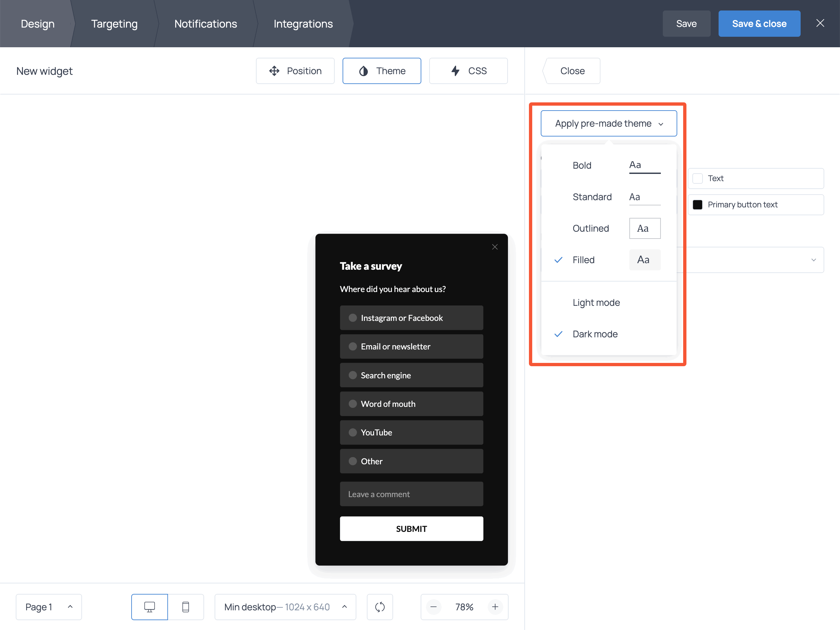Open the Page 1 selector
This screenshot has height=630, width=840.
(x=49, y=606)
